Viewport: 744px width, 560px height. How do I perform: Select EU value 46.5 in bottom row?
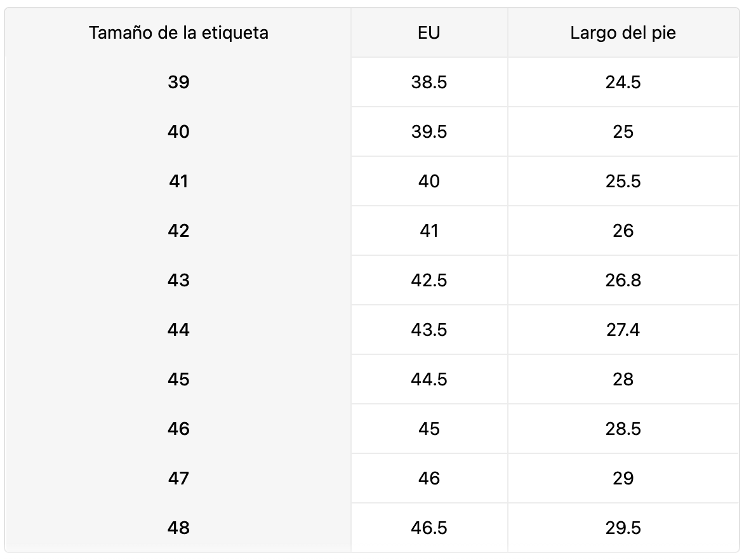pyautogui.click(x=429, y=528)
